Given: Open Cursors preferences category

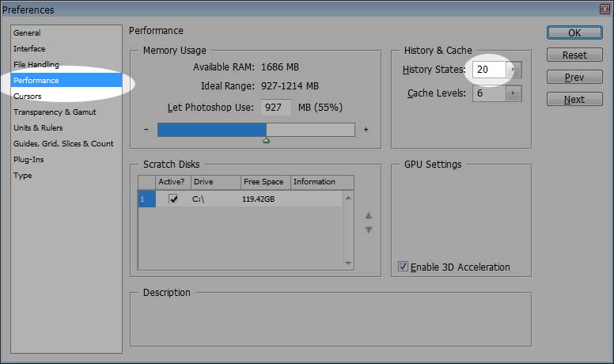Looking at the screenshot, I should pos(28,97).
